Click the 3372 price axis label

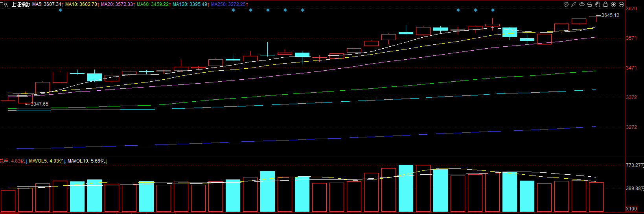631,97
